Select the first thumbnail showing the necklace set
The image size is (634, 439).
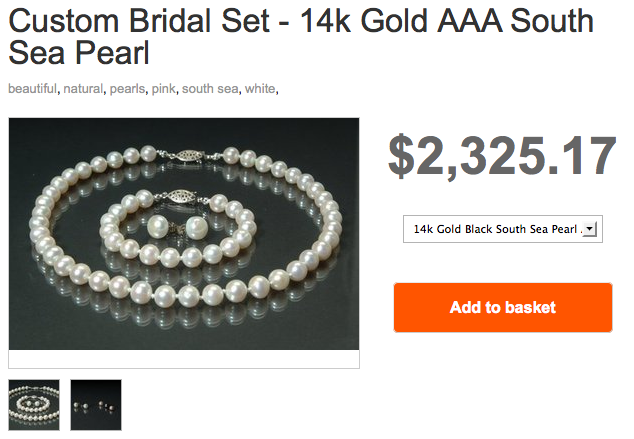point(34,404)
